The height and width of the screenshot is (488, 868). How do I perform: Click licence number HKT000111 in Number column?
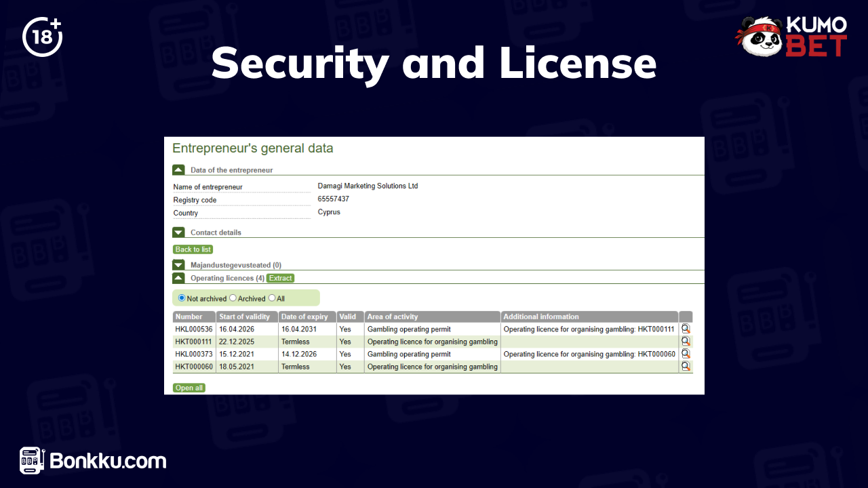click(x=194, y=342)
